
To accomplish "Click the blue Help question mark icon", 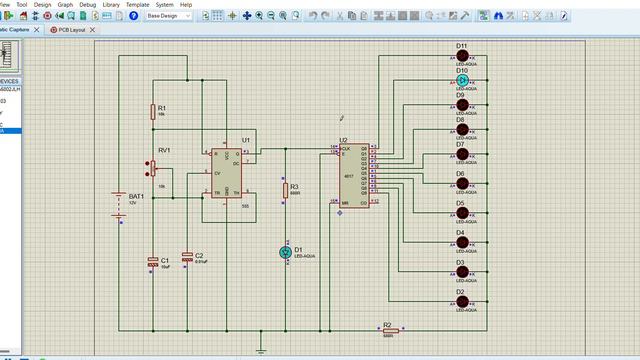I will [x=133, y=16].
